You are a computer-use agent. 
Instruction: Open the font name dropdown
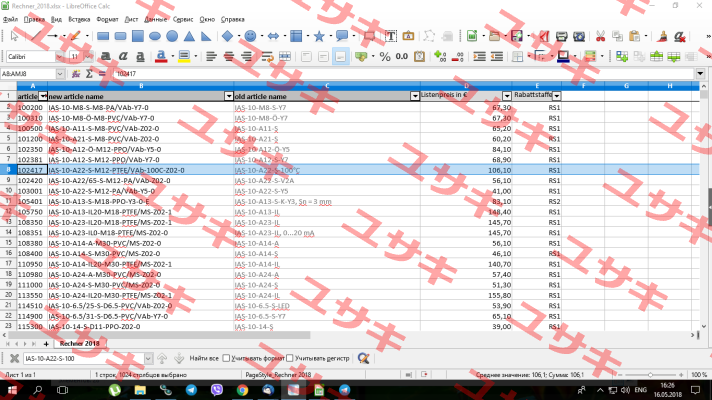59,57
